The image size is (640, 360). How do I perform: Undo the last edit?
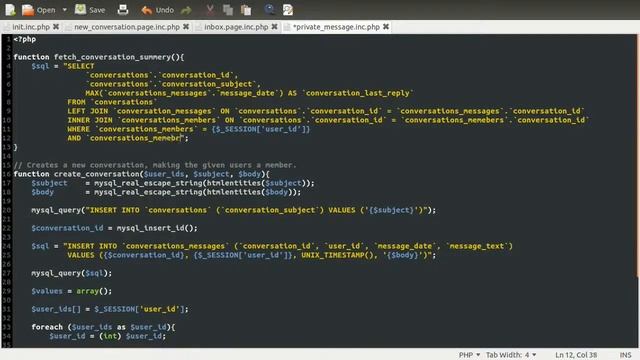pyautogui.click(x=158, y=10)
